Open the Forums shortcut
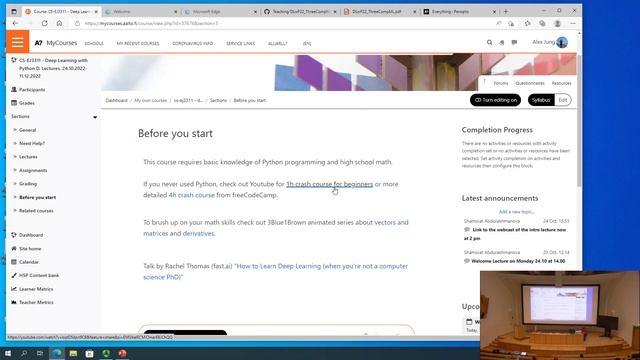 coord(501,83)
